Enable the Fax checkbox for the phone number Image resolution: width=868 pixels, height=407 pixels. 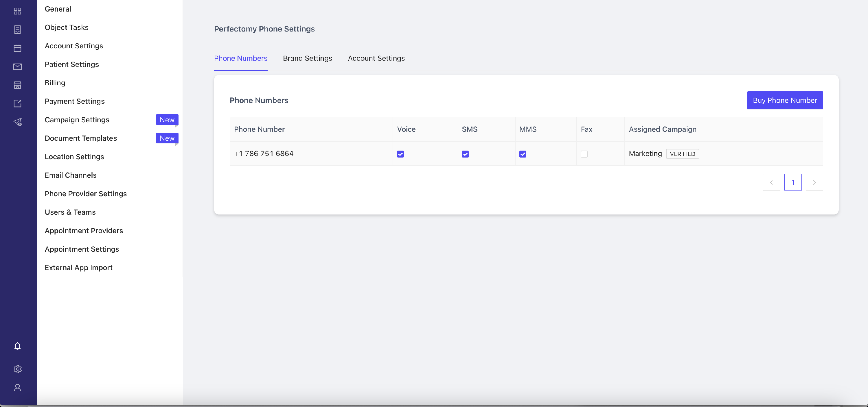[x=584, y=154]
